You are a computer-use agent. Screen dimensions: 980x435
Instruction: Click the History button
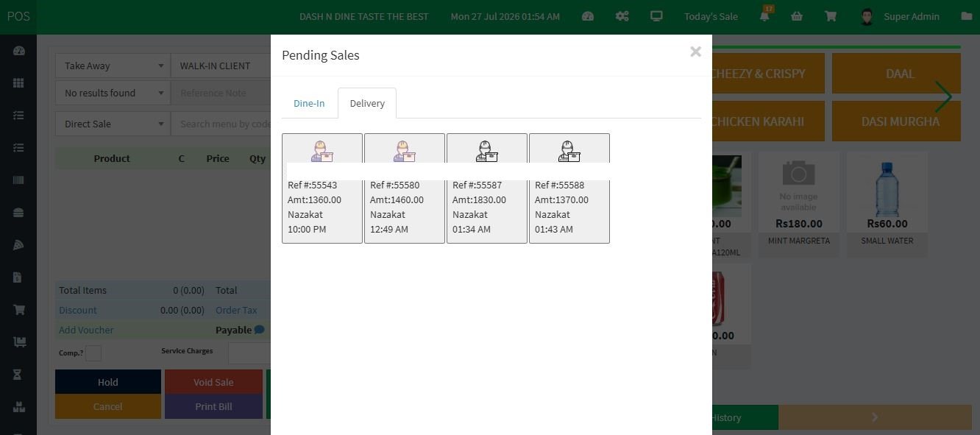tap(745, 417)
